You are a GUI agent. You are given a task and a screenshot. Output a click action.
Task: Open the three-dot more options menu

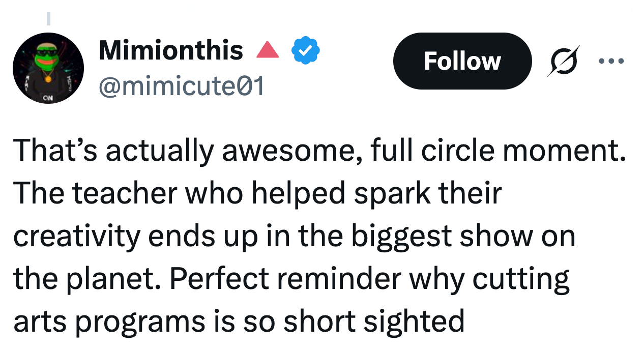[x=611, y=61]
